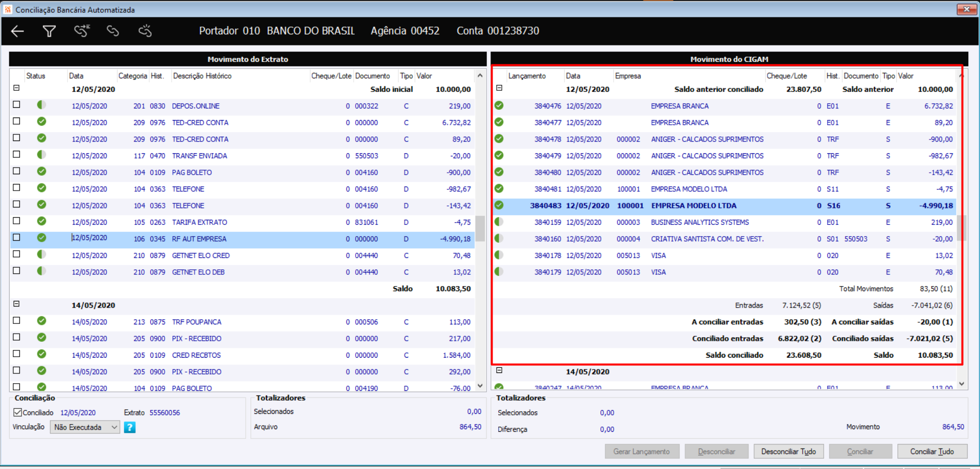Click the broken-link unlink toolbar icon
Viewport: 980px width, 469px height.
145,31
